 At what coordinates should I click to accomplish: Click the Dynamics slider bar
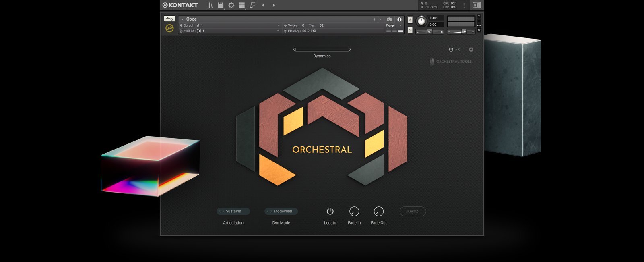coord(322,50)
